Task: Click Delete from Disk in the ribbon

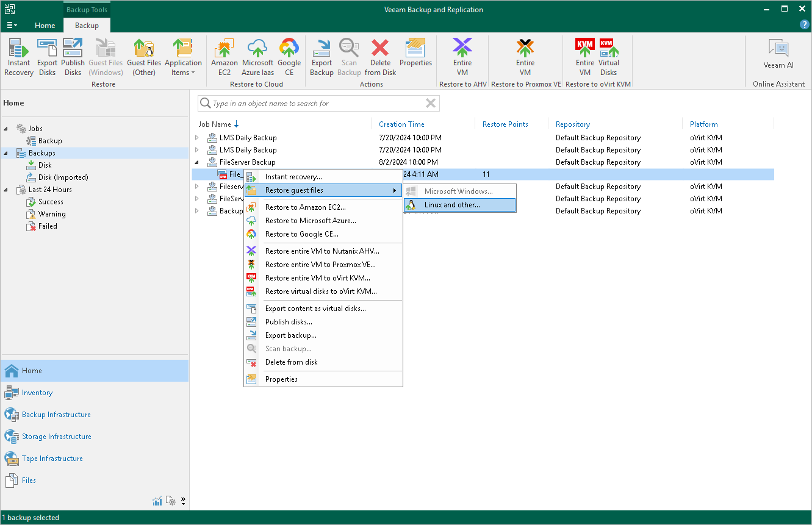Action: 380,57
